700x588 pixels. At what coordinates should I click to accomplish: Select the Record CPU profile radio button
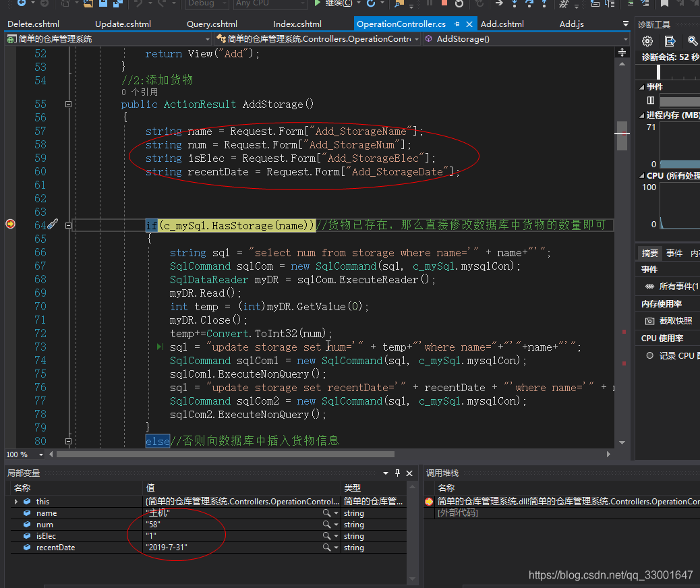650,355
